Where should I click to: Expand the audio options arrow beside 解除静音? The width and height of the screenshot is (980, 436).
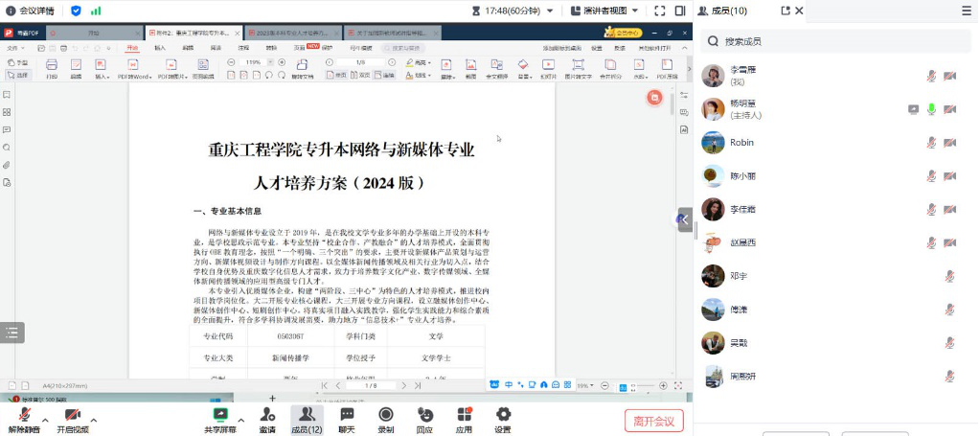coord(46,419)
